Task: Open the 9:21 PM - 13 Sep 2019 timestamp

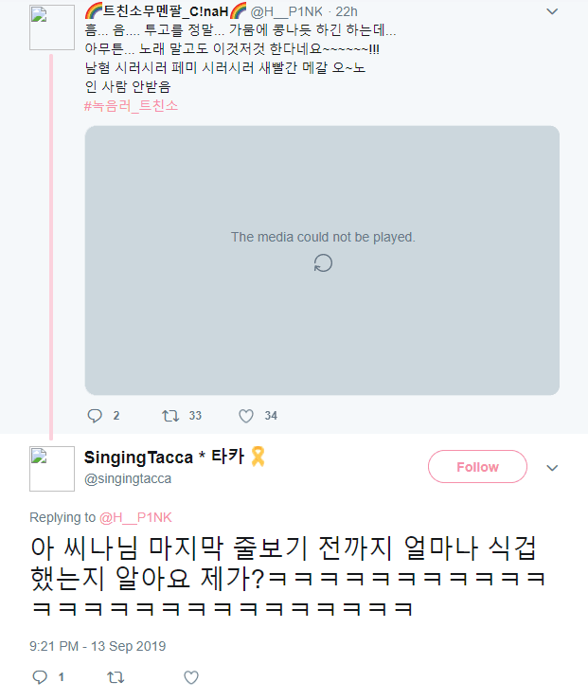Action: click(98, 646)
